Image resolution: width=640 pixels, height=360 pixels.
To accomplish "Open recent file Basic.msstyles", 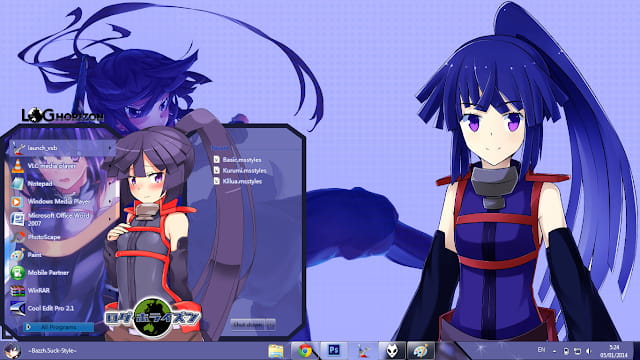I will [238, 160].
